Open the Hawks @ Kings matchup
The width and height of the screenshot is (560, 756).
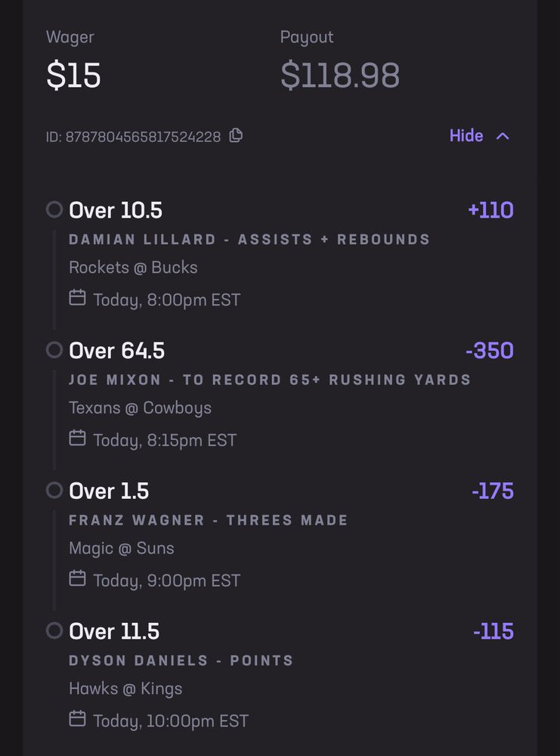coord(125,689)
